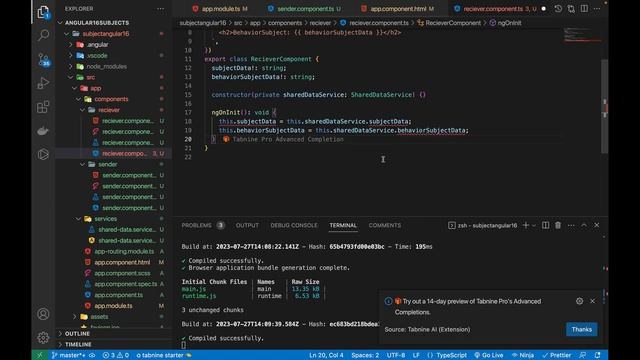Viewport: 640px width, 360px height.
Task: Open the editor timeline history icon
Action: pos(558,9)
